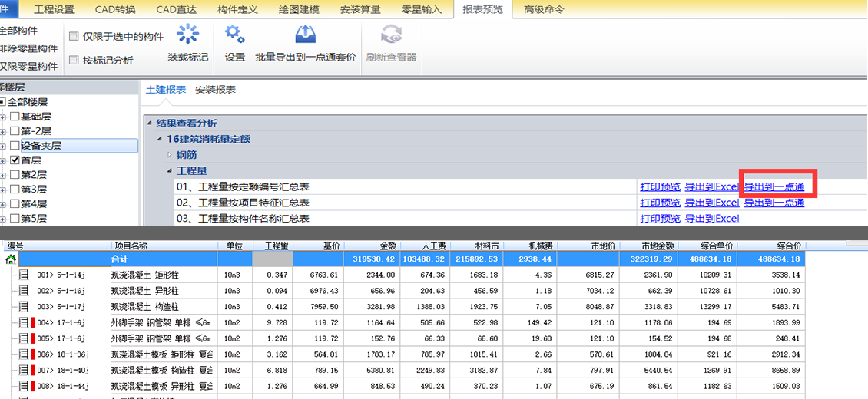Open 设置 gear icon
Screen dimensions: 868x399
[235, 35]
